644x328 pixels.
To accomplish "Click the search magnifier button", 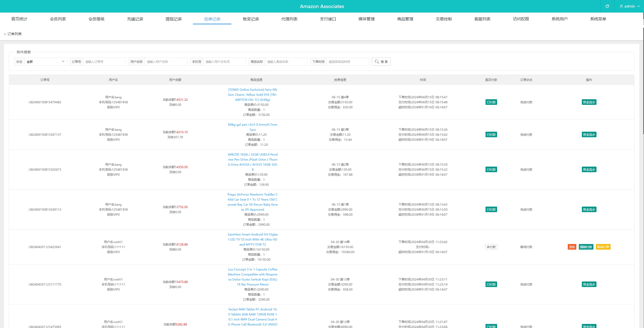I will (x=381, y=62).
